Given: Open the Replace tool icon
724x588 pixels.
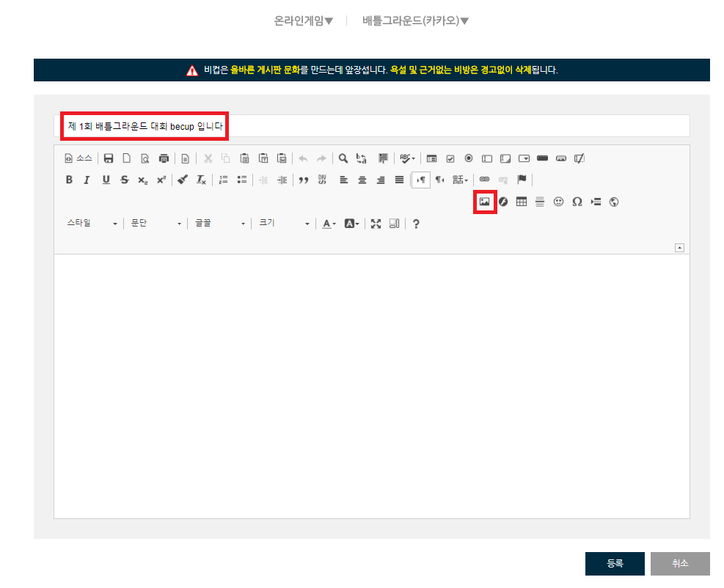Looking at the screenshot, I should (x=362, y=158).
